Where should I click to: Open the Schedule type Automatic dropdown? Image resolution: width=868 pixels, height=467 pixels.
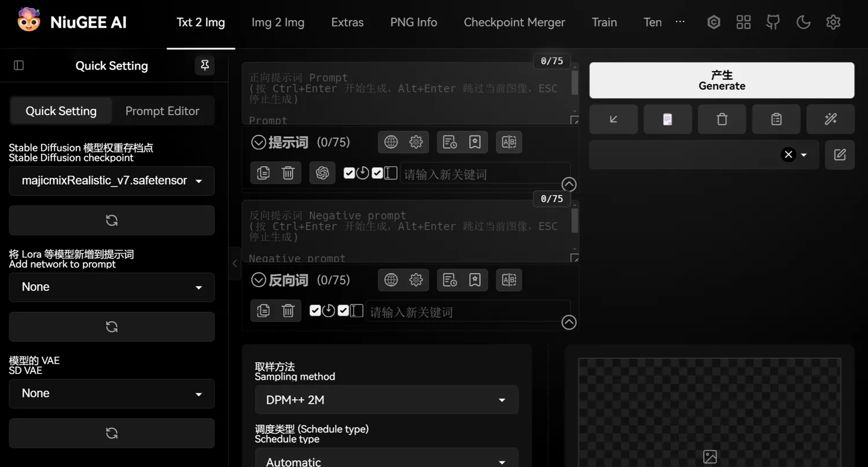point(387,458)
